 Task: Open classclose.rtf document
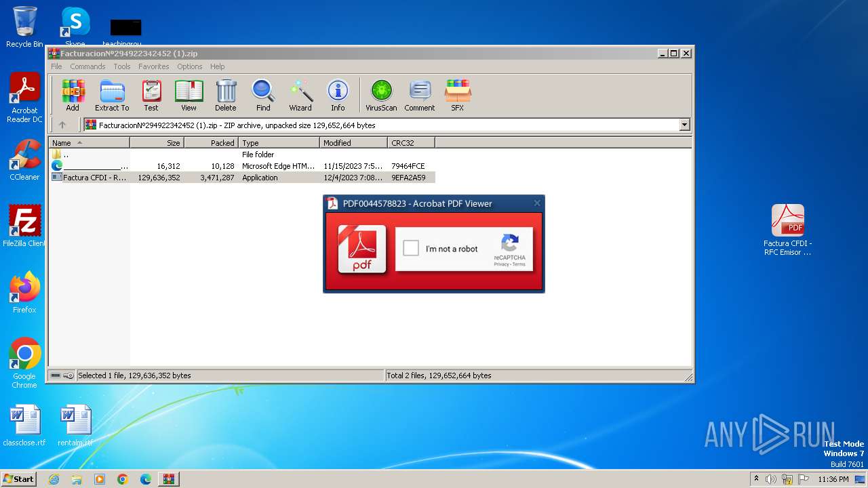(24, 426)
